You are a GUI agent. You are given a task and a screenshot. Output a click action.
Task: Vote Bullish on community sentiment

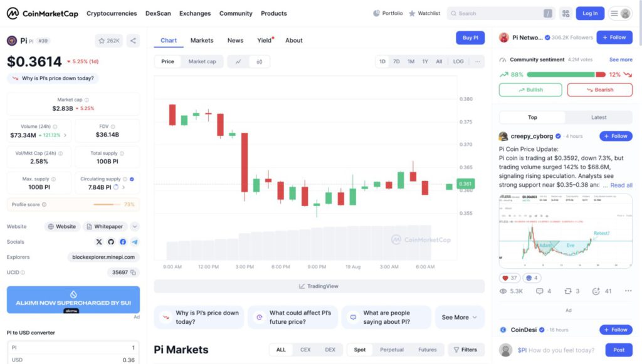pyautogui.click(x=530, y=90)
